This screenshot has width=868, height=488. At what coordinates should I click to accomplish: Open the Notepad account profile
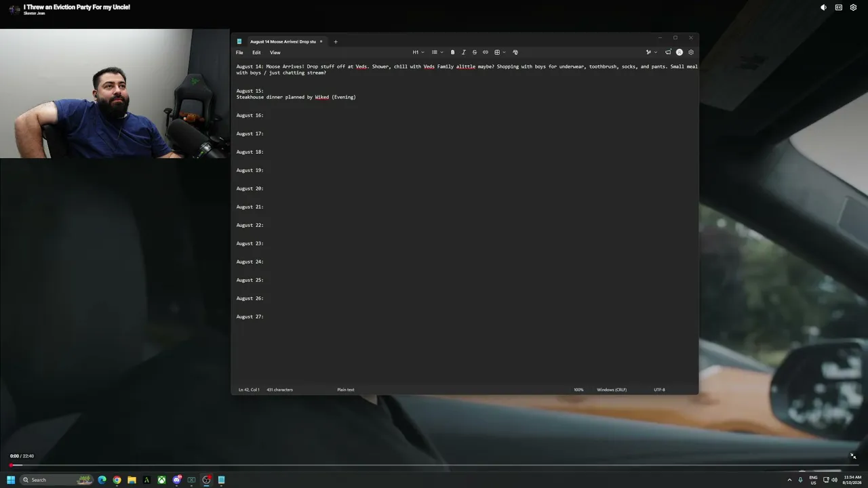click(679, 52)
